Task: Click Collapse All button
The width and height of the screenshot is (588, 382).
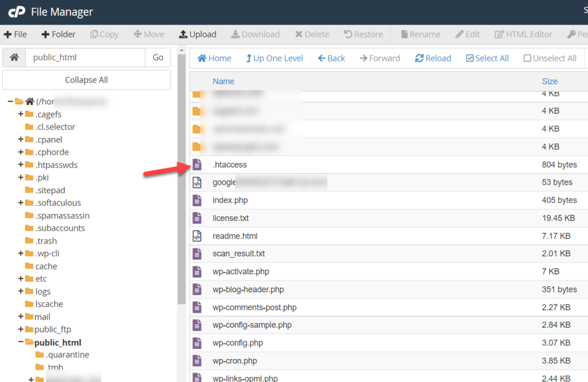Action: click(87, 80)
